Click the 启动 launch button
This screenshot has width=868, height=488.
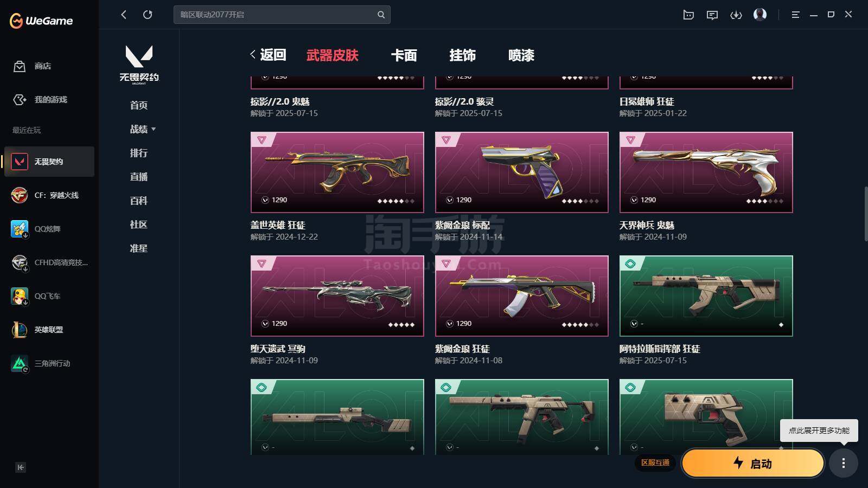[x=753, y=464]
